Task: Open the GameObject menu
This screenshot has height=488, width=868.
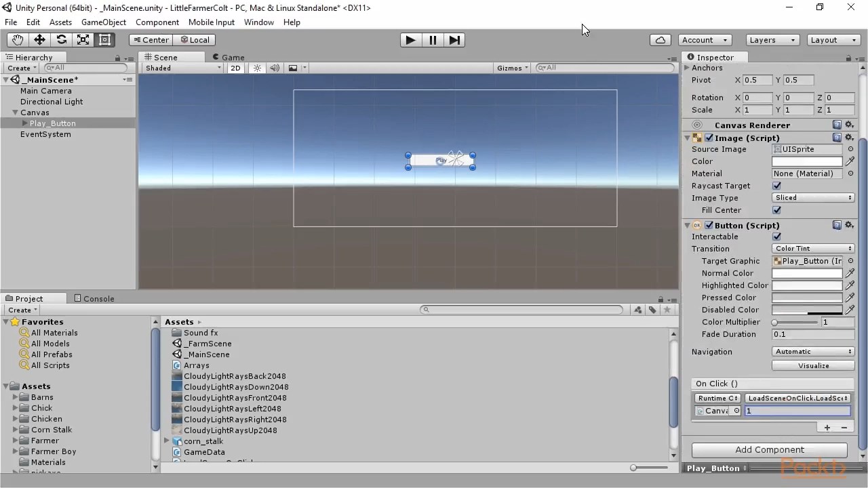Action: point(104,22)
